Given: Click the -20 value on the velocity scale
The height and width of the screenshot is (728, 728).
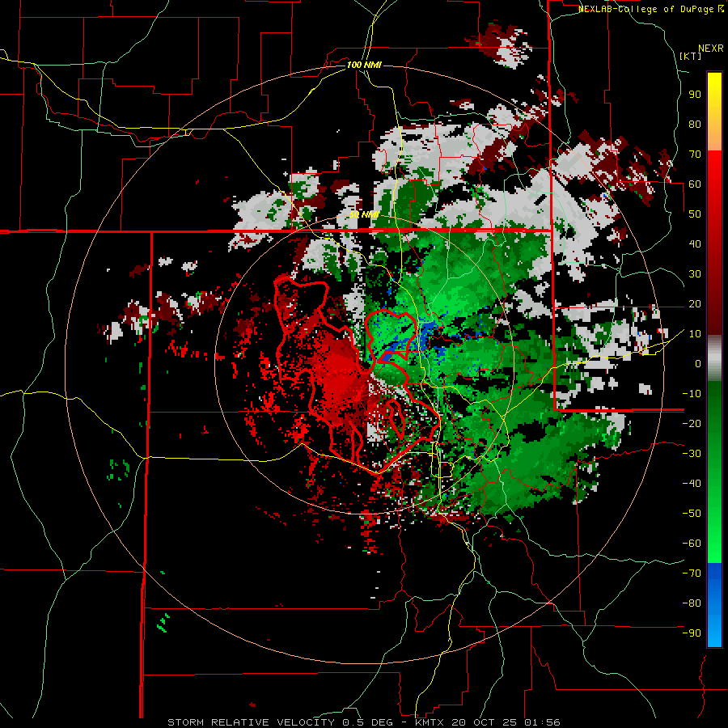Looking at the screenshot, I should (x=692, y=423).
